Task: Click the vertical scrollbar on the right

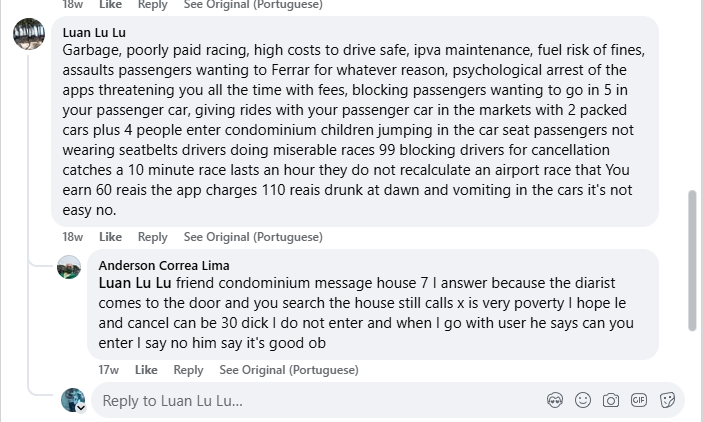Action: 692,260
